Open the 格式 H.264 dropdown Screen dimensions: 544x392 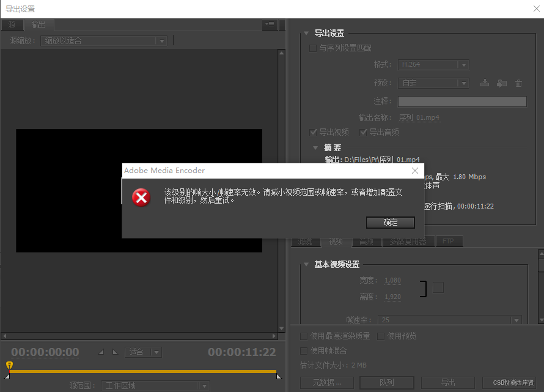tap(434, 65)
